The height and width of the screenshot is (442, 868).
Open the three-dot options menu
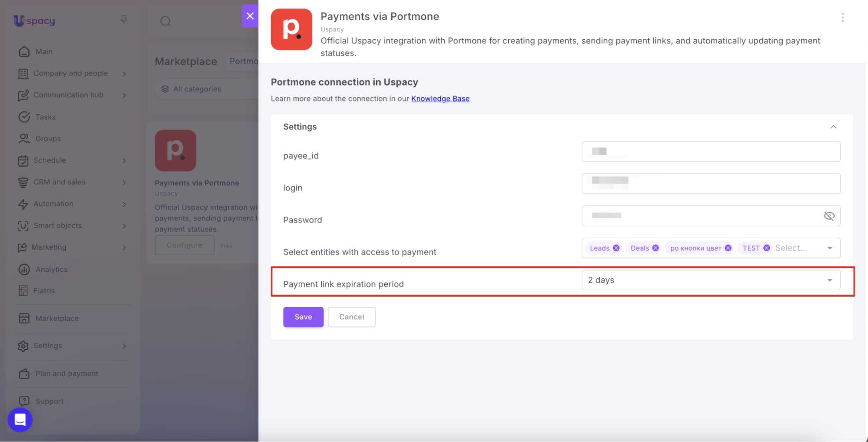[843, 17]
